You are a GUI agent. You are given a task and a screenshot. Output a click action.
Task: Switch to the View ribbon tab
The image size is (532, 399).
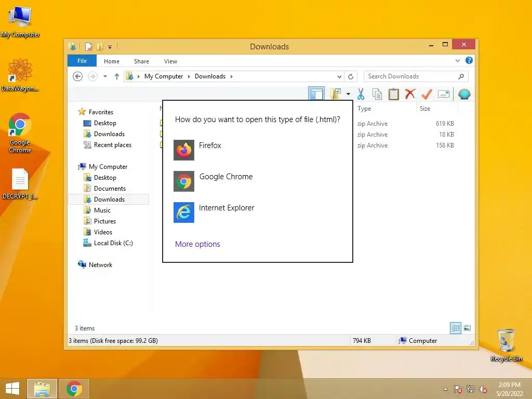pos(170,61)
